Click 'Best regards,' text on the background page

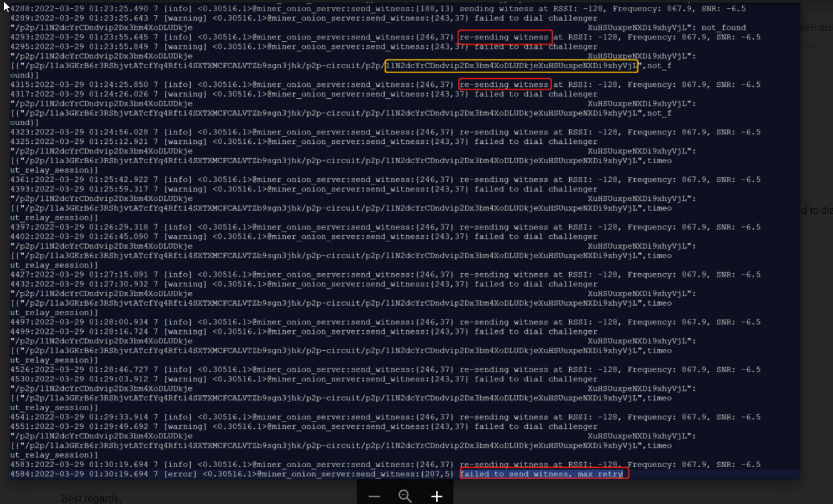[91, 498]
